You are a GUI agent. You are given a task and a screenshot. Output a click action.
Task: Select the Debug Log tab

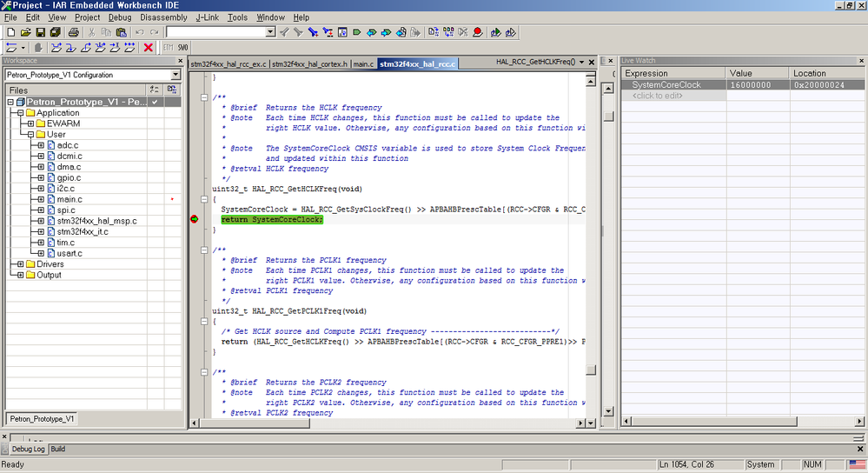coord(28,450)
